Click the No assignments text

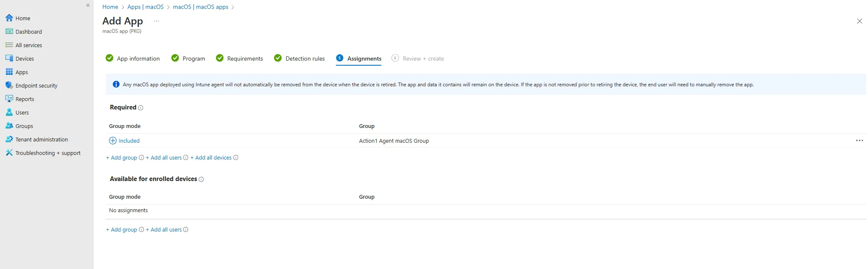(x=128, y=210)
